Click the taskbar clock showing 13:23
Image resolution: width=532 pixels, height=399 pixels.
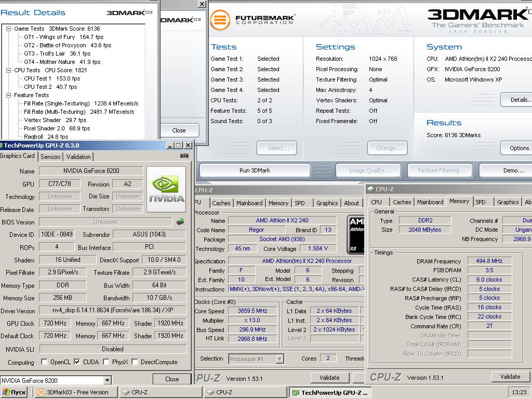[519, 392]
